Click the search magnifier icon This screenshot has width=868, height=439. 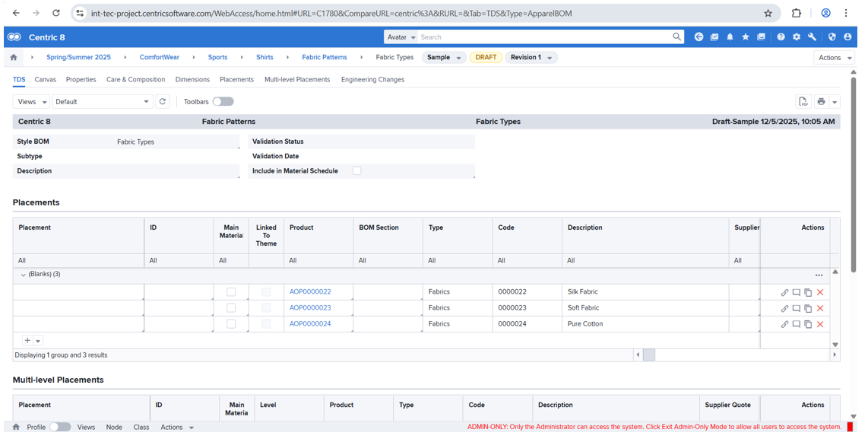677,37
